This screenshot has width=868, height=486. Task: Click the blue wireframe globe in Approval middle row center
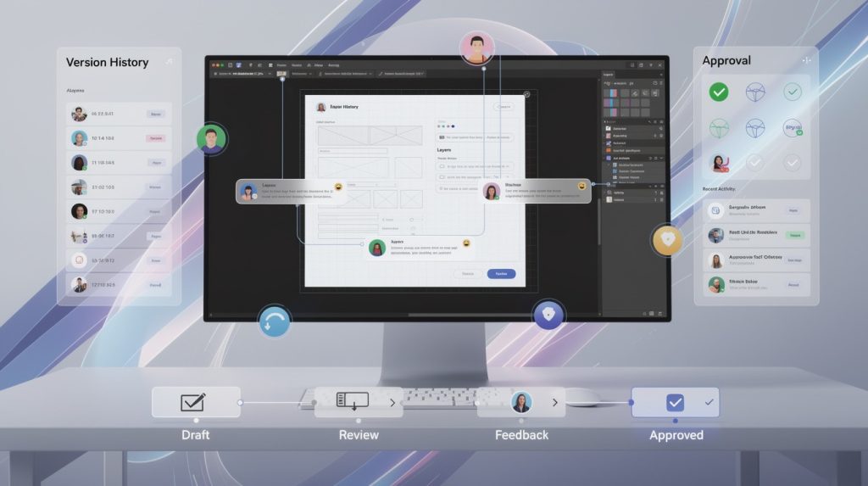755,129
